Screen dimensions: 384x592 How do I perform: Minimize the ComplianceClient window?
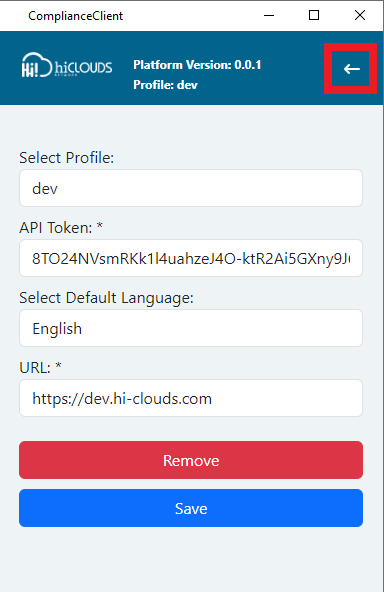click(x=269, y=15)
